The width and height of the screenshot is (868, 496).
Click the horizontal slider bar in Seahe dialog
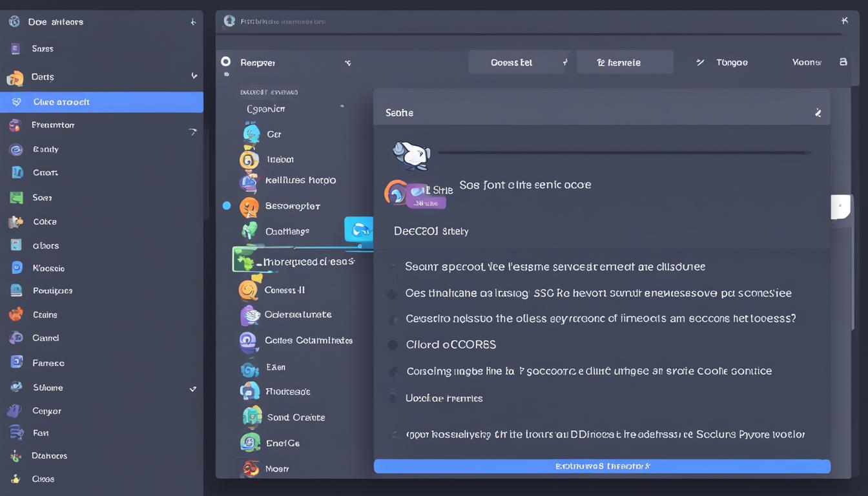point(624,153)
